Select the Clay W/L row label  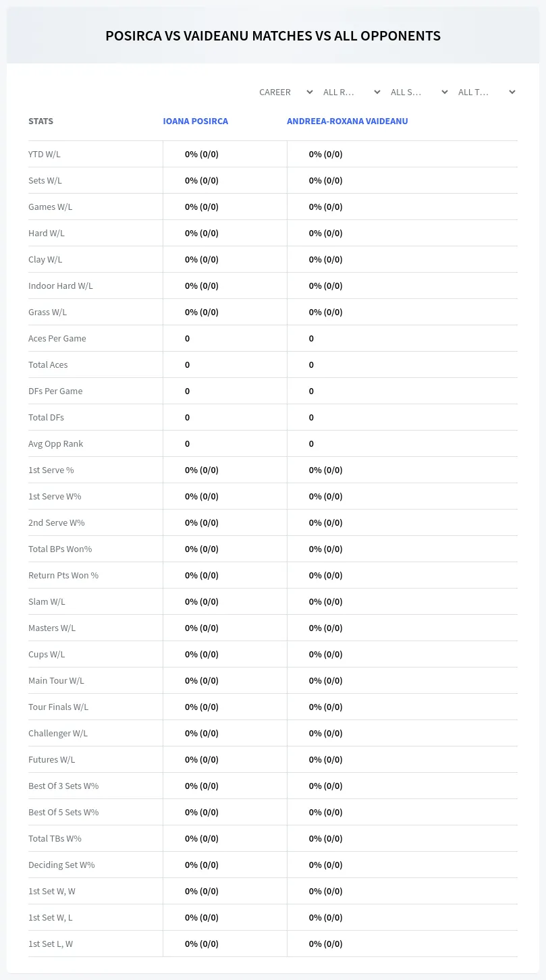[x=45, y=259]
